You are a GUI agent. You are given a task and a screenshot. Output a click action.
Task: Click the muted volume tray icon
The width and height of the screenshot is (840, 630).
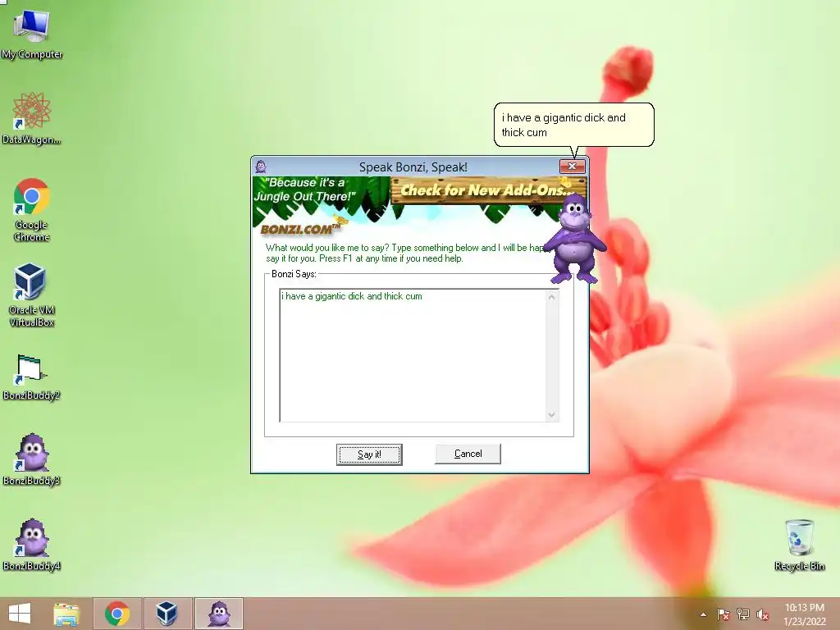(x=762, y=614)
